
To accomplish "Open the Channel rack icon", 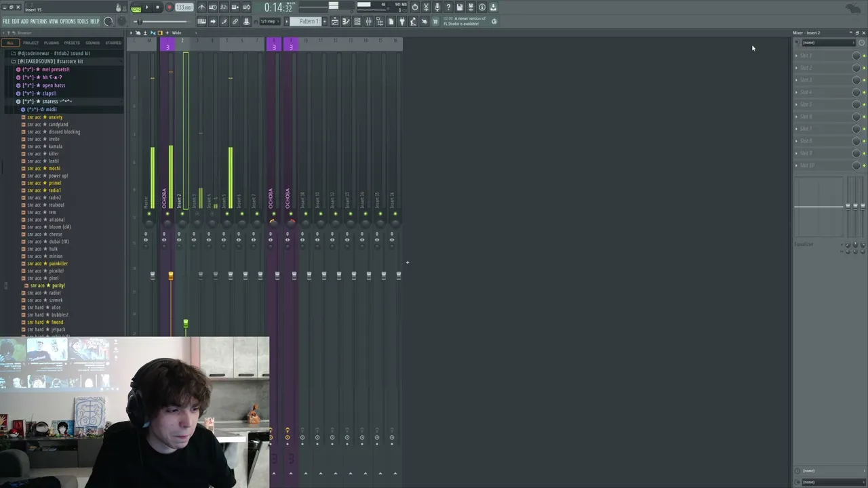I will 357,22.
